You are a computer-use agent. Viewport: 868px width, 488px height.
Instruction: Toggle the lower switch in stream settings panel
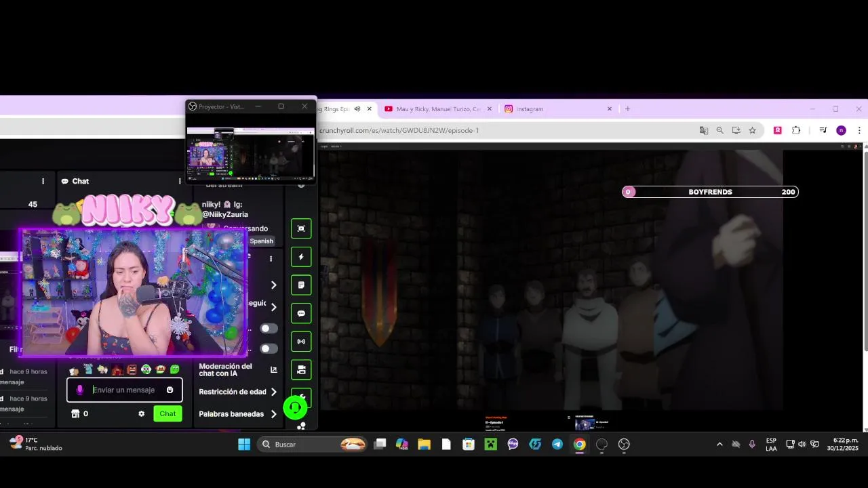[x=269, y=349]
